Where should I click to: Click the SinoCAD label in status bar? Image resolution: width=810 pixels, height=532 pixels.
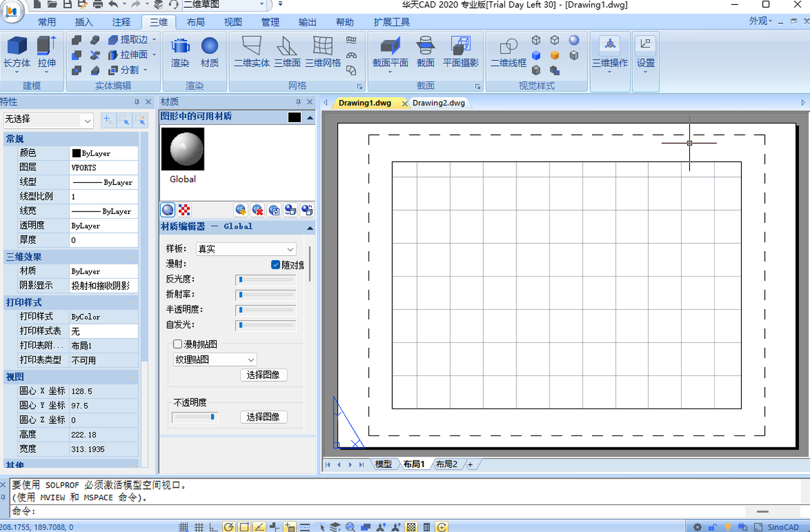782,527
